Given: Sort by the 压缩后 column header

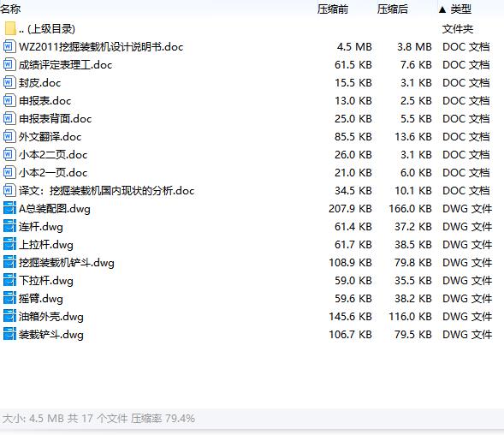Looking at the screenshot, I should pyautogui.click(x=393, y=9).
